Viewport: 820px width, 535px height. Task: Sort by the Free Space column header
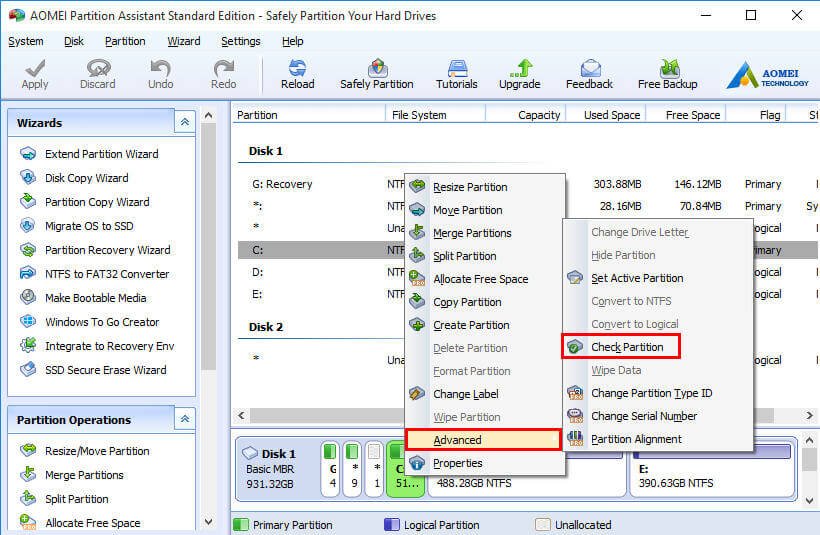tap(687, 115)
